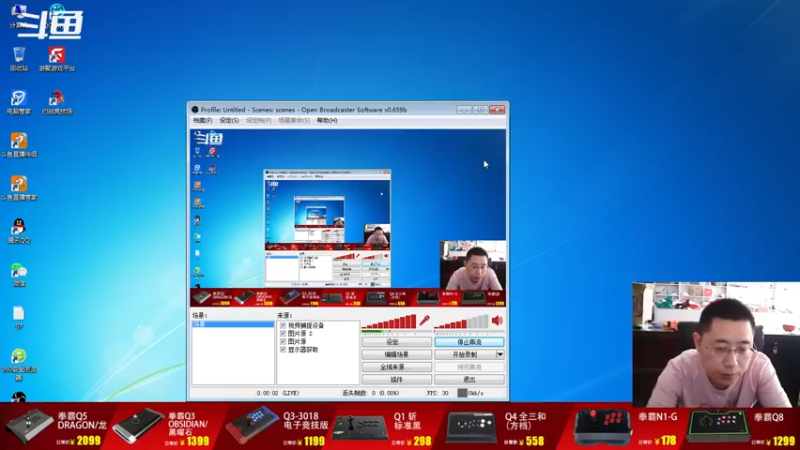Select the highlighted 场景 entry in scenes list
The height and width of the screenshot is (450, 800).
pos(233,324)
